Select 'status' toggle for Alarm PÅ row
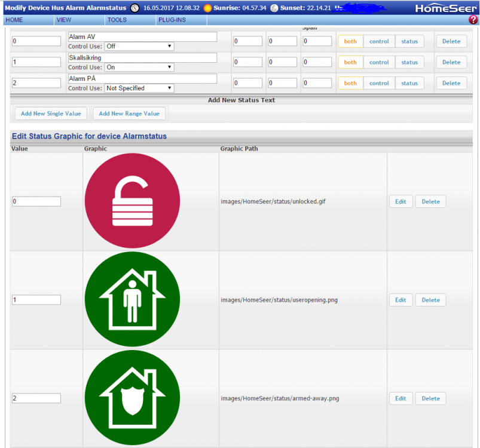Screen dimensions: 480x448 click(x=409, y=83)
